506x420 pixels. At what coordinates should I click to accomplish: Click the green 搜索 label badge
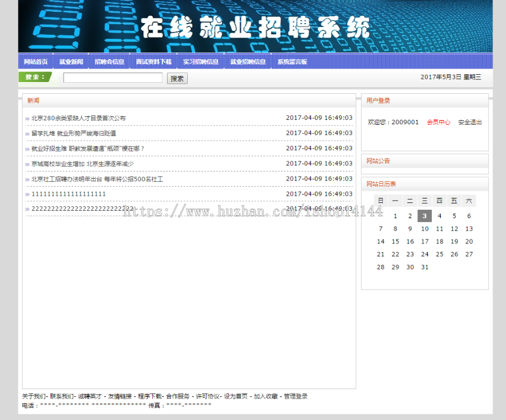[35, 77]
